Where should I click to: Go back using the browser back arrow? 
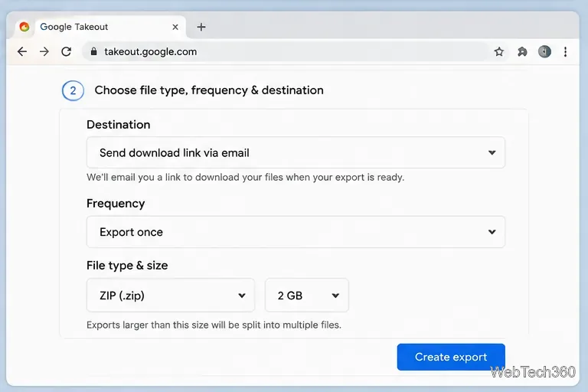coord(22,51)
